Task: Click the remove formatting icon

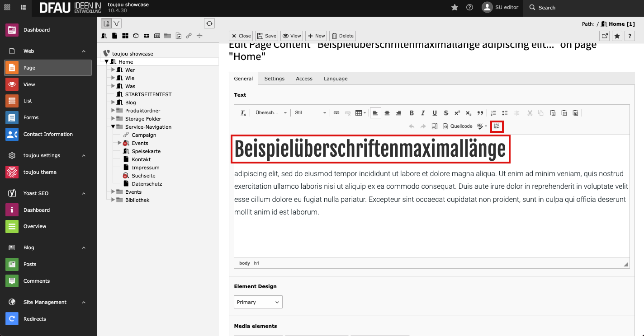Action: pyautogui.click(x=243, y=113)
